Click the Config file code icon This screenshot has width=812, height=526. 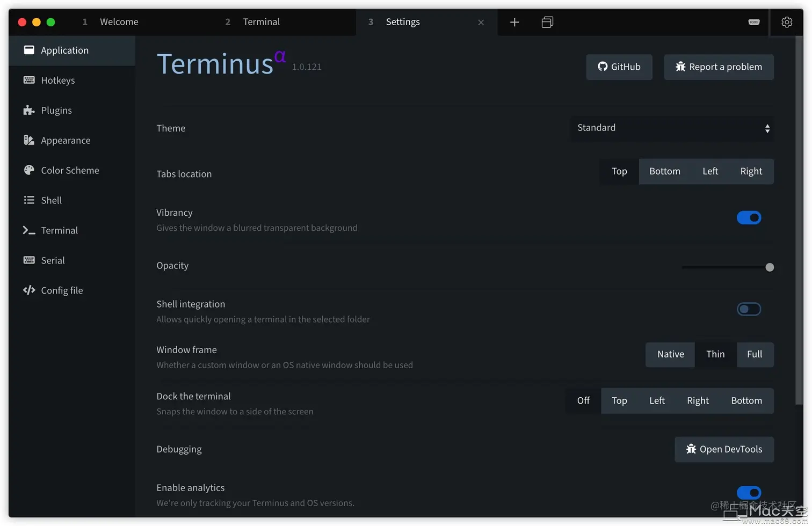click(29, 290)
